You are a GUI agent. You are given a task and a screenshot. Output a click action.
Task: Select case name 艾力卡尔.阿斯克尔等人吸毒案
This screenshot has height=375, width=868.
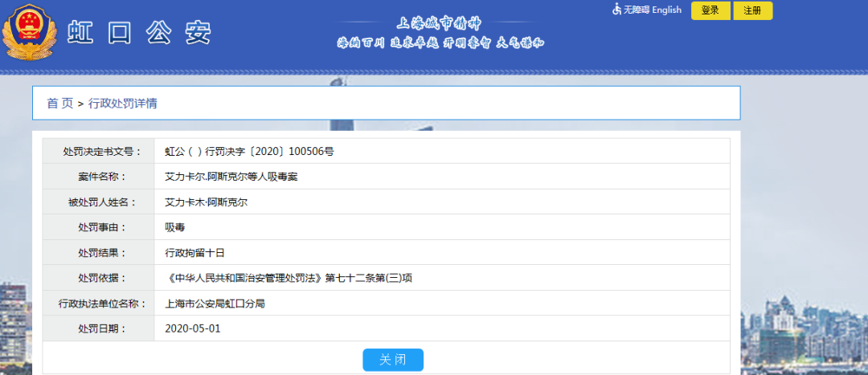pos(232,177)
